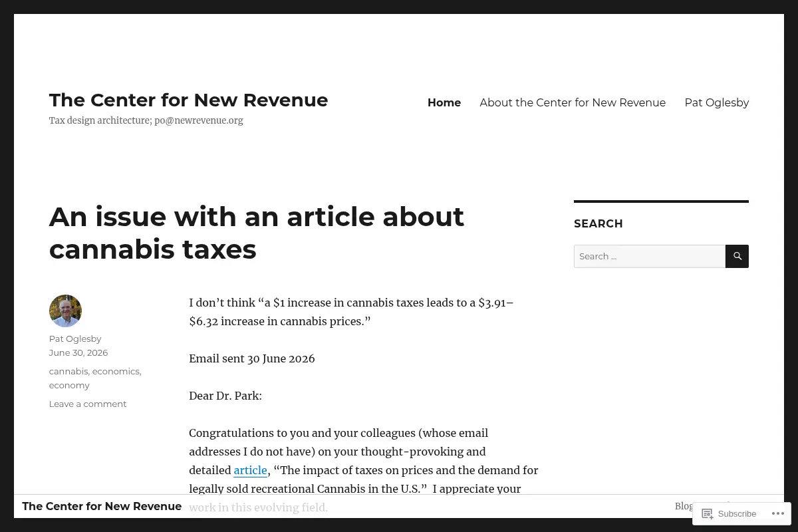
Task: Open the article title about cannabis taxes
Action: click(x=257, y=233)
